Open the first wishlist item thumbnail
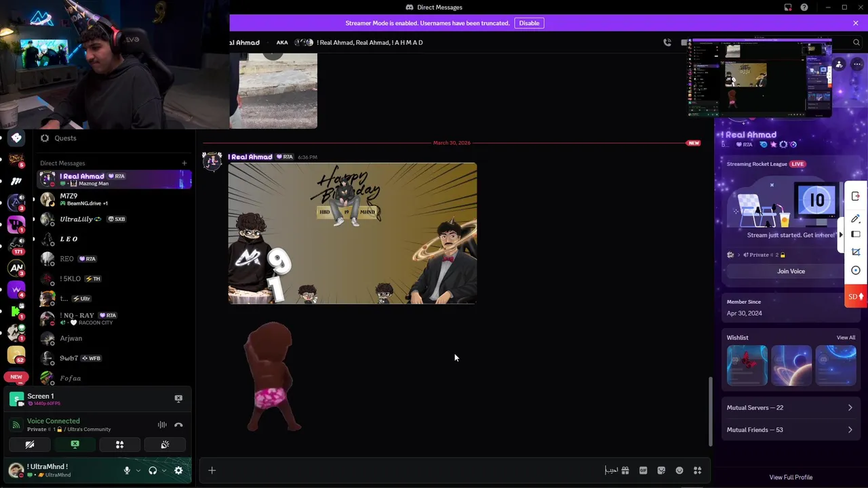The height and width of the screenshot is (488, 868). 747,365
